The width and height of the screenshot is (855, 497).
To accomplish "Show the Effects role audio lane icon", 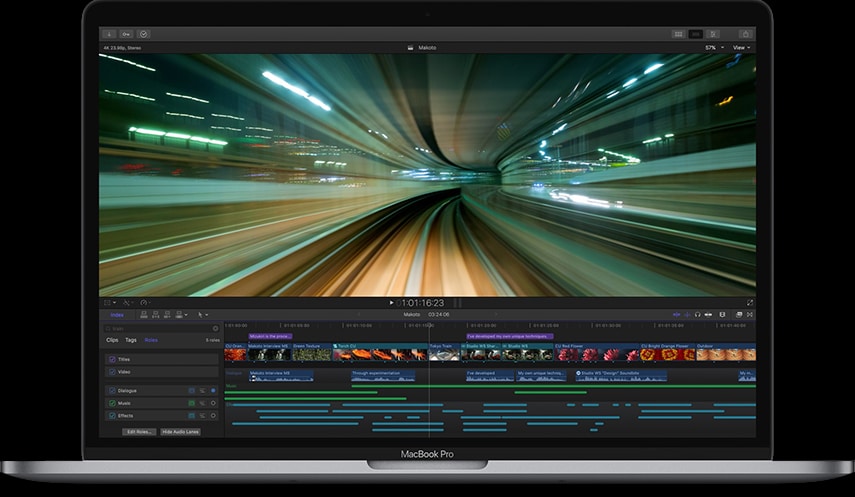I will point(191,416).
